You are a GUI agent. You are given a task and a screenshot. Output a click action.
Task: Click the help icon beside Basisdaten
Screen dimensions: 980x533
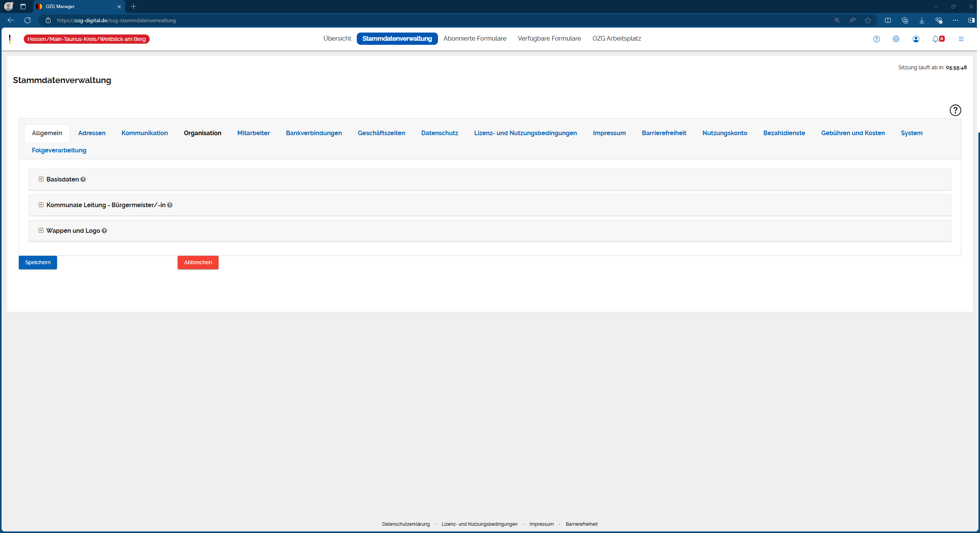(x=83, y=179)
